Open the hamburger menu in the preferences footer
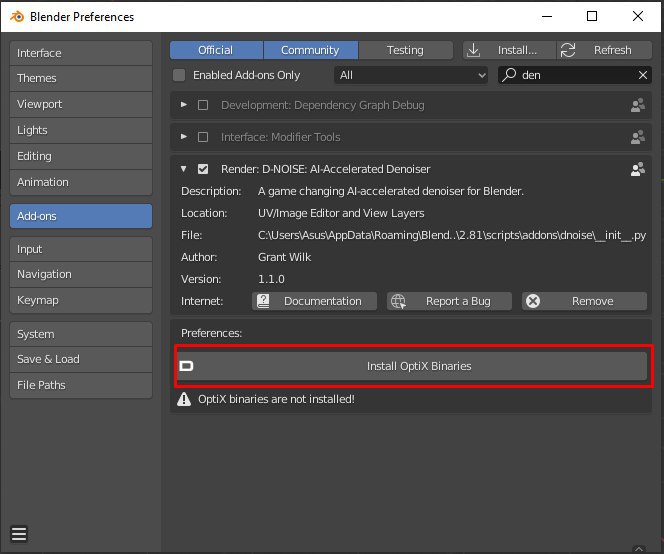Screen dimensions: 664x554 [19, 534]
